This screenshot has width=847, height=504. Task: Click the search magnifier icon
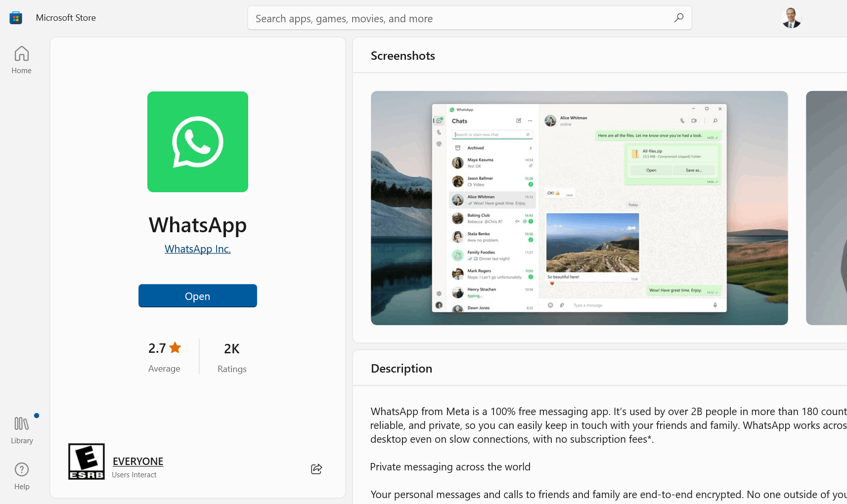679,18
